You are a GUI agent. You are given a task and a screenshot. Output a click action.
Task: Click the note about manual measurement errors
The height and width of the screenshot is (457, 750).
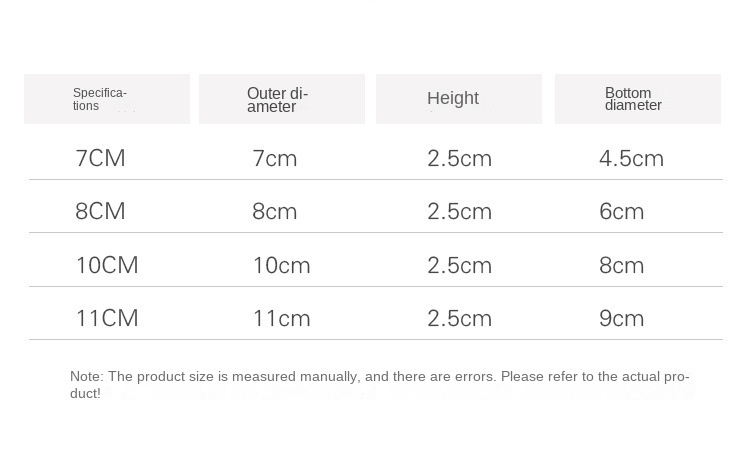point(380,384)
